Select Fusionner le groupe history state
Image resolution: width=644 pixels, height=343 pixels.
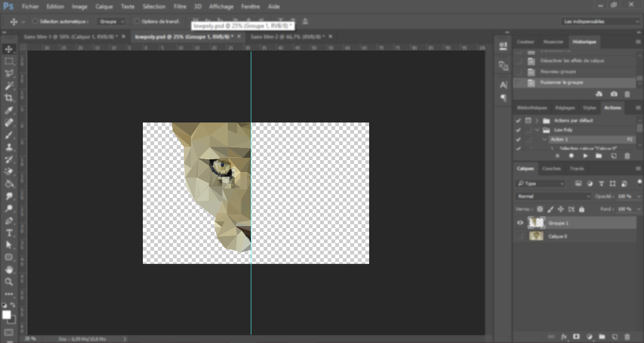coord(575,82)
